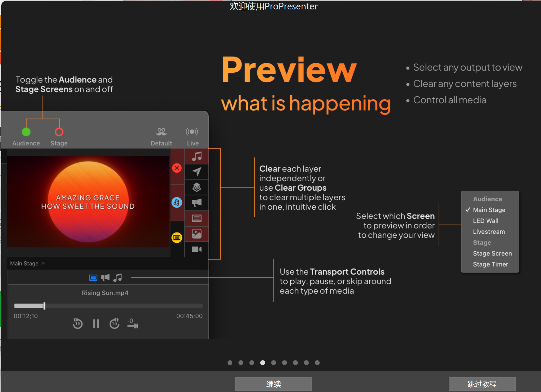Choose LED Wall in the screen menu
This screenshot has height=392, width=541.
pos(485,221)
